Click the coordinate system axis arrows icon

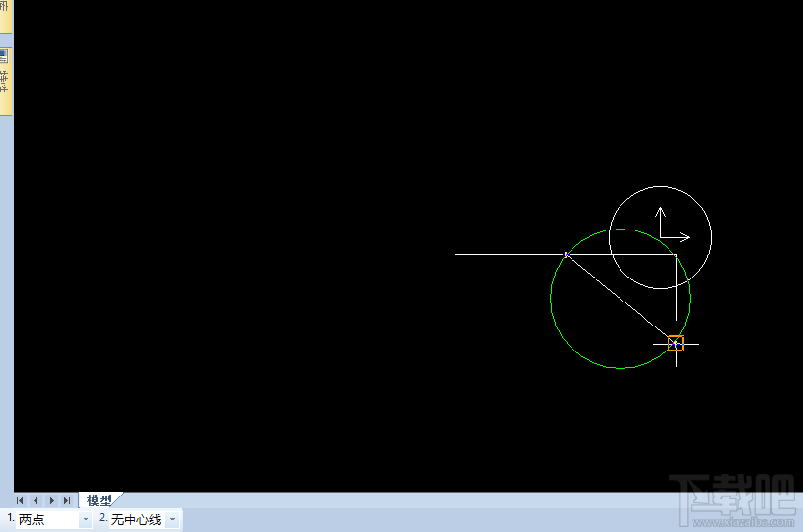670,226
